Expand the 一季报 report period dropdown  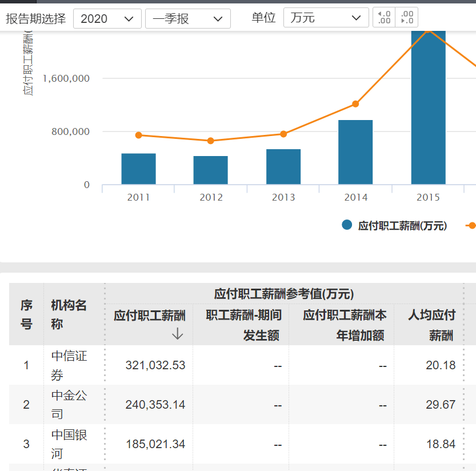pos(187,18)
